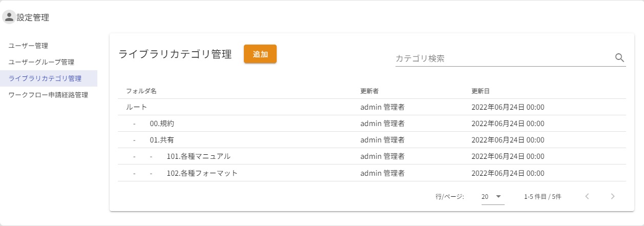Select the 102.各種フォーマット folder row
644x226 pixels.
(202, 173)
